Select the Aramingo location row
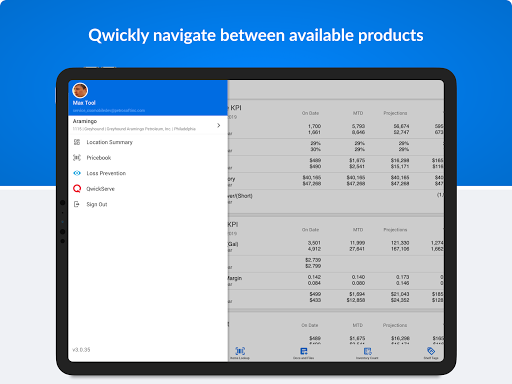The width and height of the screenshot is (512, 384). [148, 125]
